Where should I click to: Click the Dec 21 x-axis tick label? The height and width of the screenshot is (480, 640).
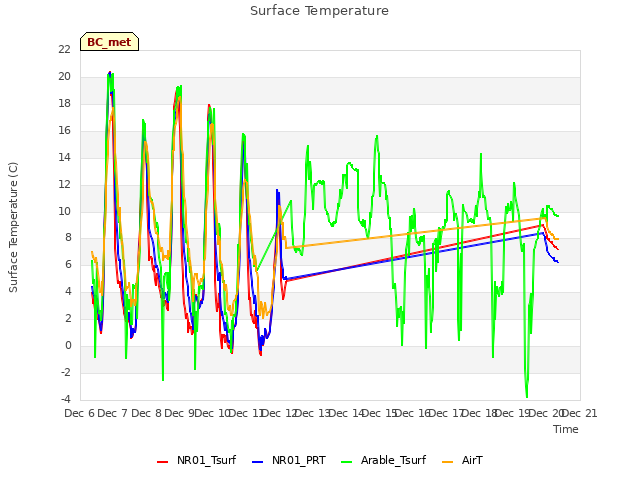(x=580, y=413)
